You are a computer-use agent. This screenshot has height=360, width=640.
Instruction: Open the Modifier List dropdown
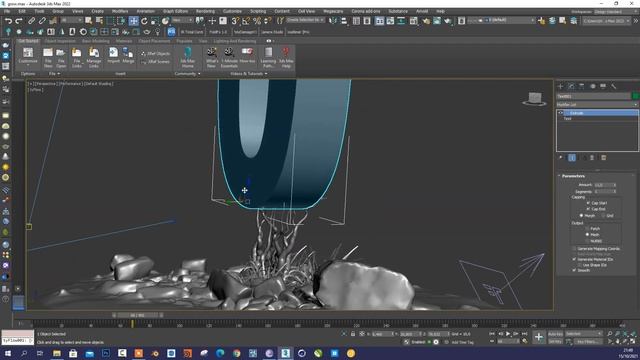click(597, 104)
